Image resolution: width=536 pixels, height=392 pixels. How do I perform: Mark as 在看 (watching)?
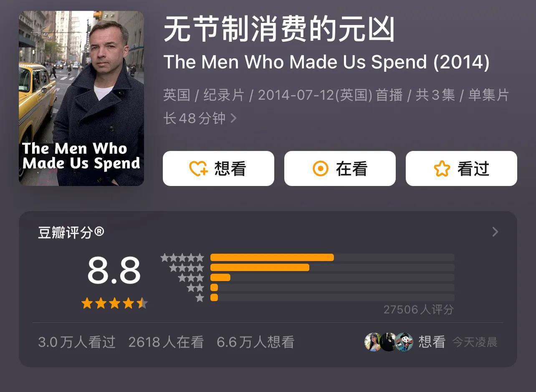tap(340, 168)
